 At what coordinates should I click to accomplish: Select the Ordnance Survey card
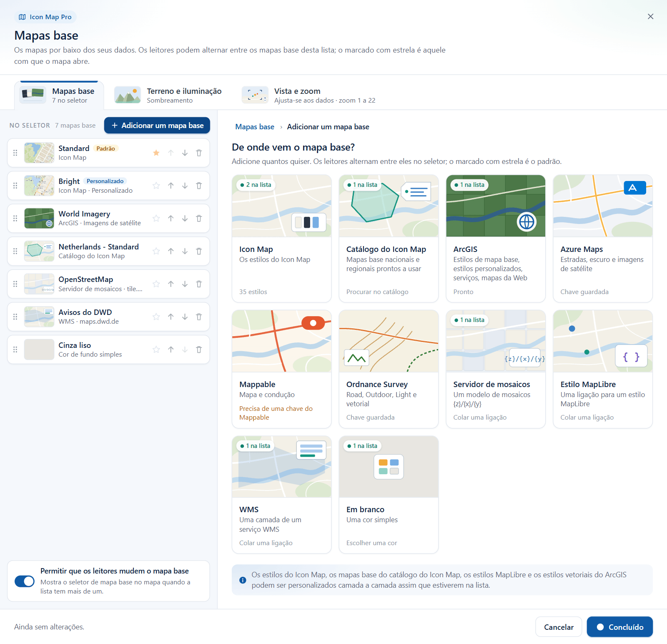pos(389,369)
